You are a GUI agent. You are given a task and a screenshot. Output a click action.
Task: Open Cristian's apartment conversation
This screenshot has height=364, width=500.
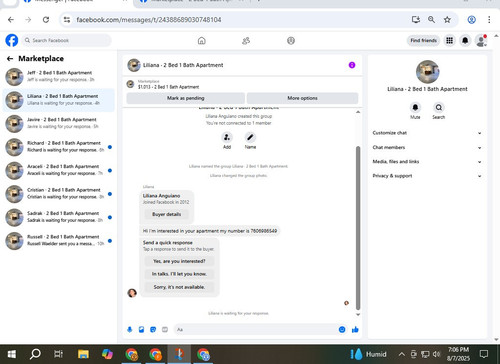[x=58, y=194]
